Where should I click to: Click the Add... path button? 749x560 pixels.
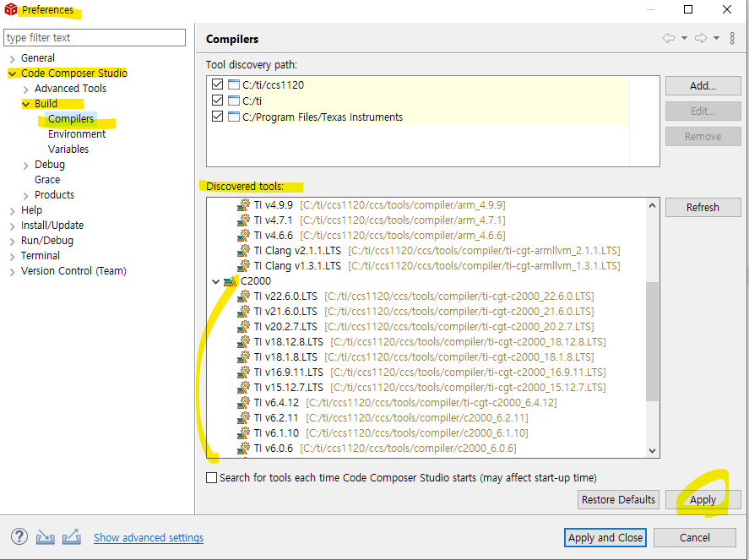coord(703,85)
